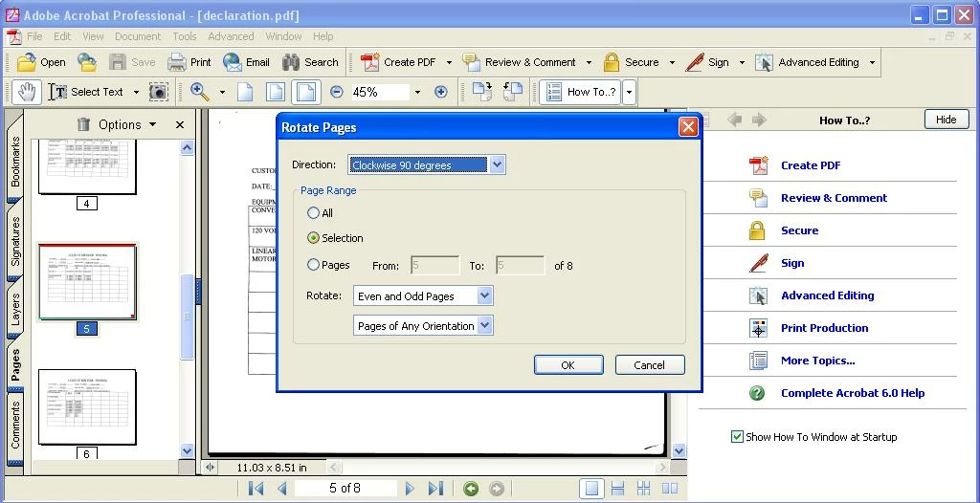Click the Actual Size page icon

[x=245, y=92]
